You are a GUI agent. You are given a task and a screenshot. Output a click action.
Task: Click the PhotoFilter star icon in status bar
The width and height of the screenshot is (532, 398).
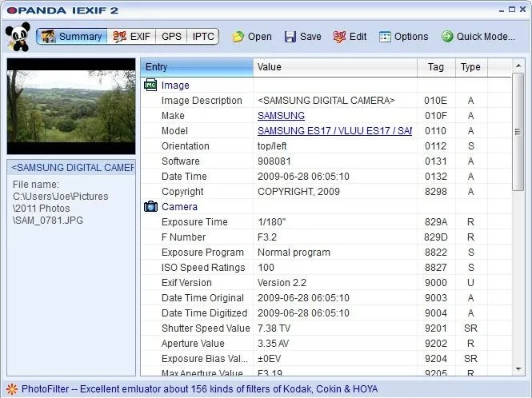coord(12,389)
